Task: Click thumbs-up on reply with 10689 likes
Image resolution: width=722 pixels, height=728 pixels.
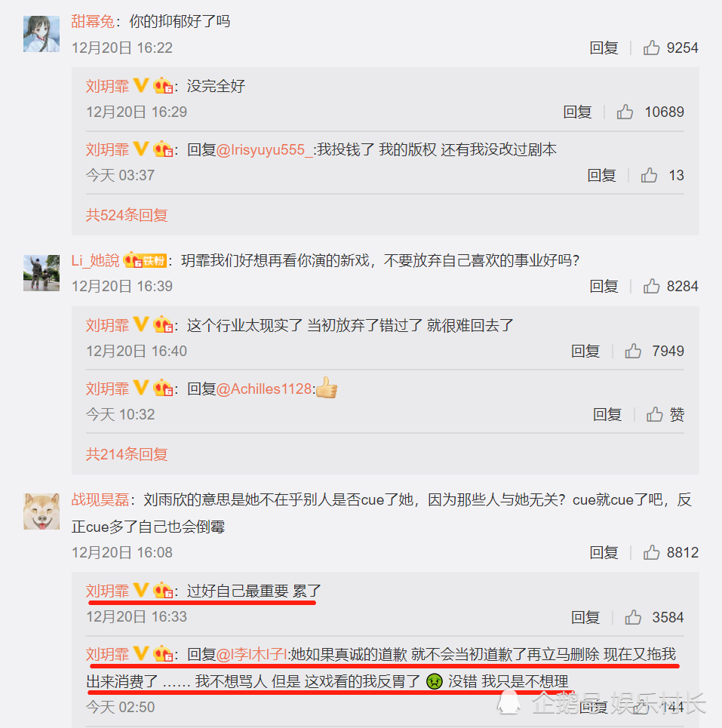Action: pos(625,112)
